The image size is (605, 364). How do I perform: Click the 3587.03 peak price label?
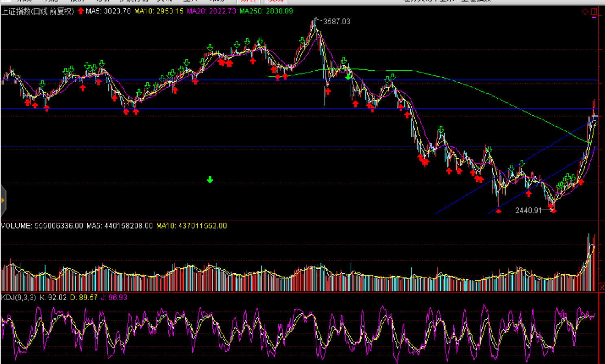point(336,22)
